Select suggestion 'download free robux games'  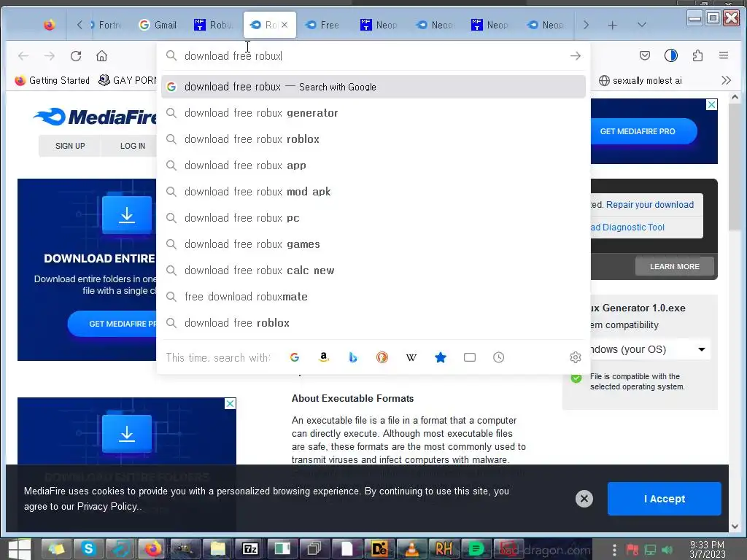373,244
